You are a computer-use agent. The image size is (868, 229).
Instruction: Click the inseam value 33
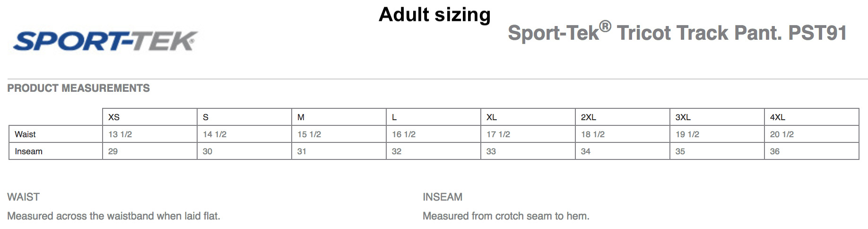coord(491,151)
